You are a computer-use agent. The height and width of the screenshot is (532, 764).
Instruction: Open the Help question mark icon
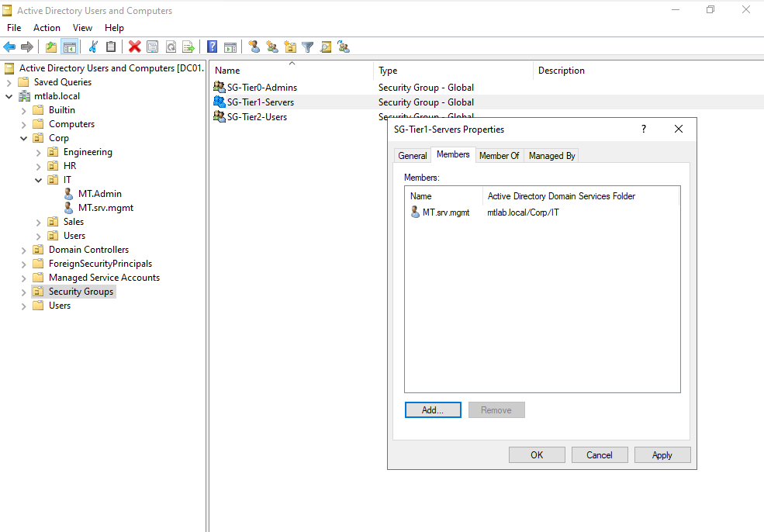click(x=212, y=47)
